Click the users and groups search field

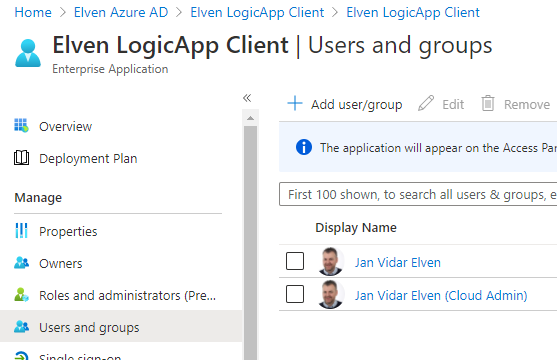[418, 194]
